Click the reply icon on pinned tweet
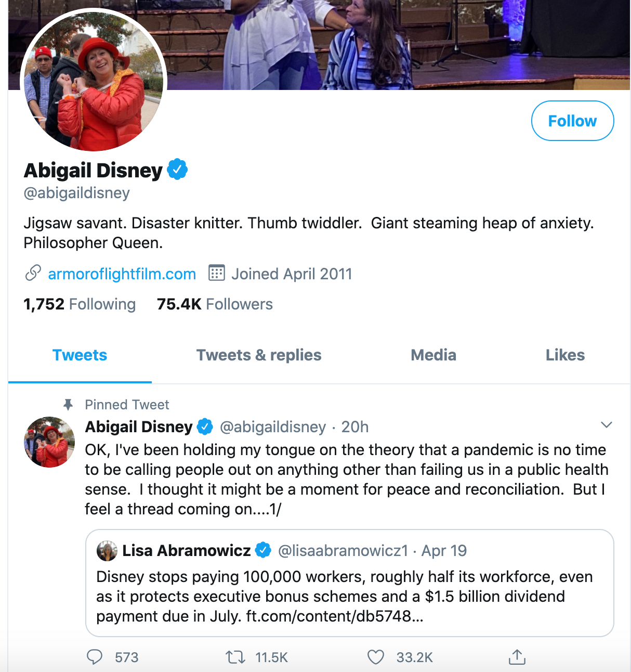The image size is (631, 672). (x=95, y=657)
